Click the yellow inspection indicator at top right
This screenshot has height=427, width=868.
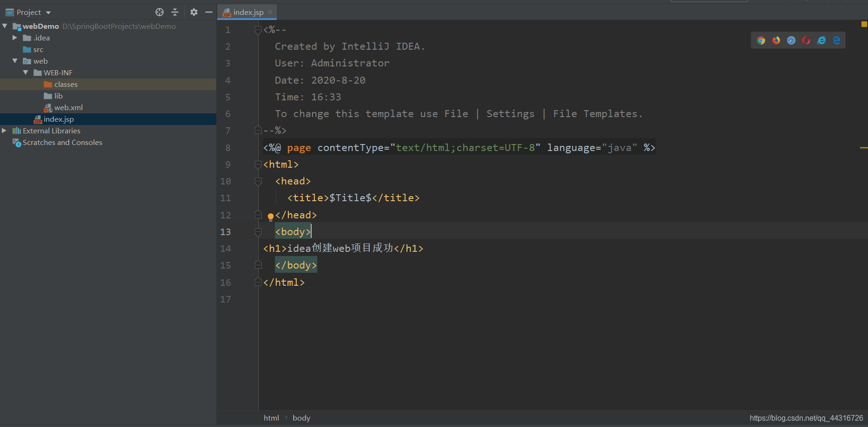click(x=864, y=24)
